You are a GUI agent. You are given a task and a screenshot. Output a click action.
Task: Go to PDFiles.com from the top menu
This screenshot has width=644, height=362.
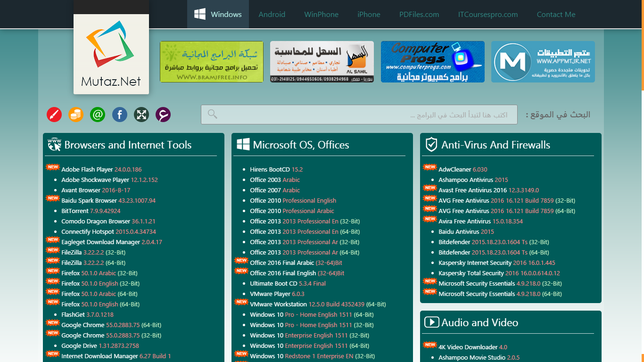[x=419, y=15]
